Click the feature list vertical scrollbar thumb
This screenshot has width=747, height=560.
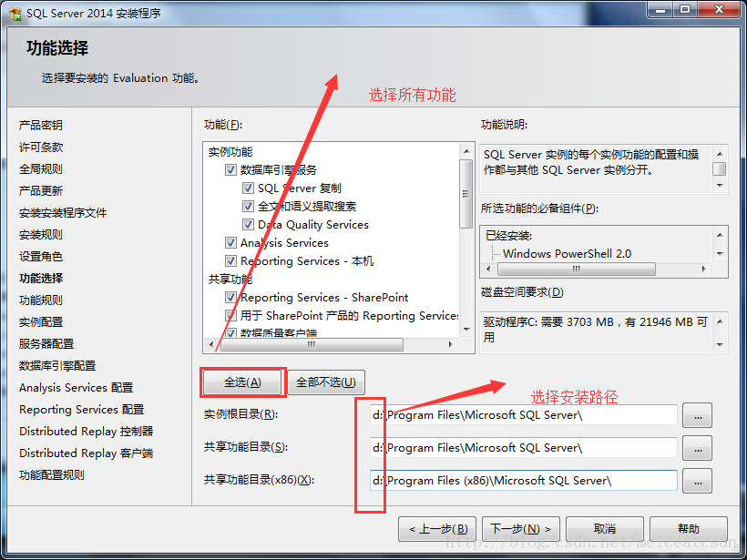pos(466,194)
